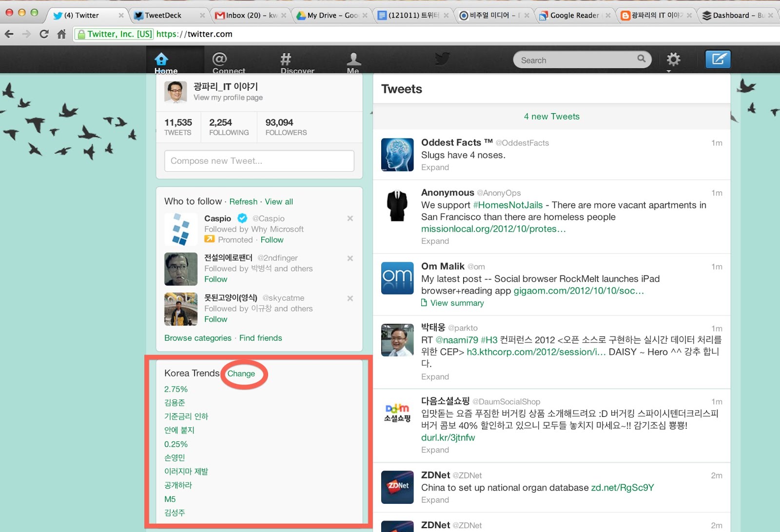Screen dimensions: 780x532
Task: Follow Caspio
Action: [x=272, y=240]
